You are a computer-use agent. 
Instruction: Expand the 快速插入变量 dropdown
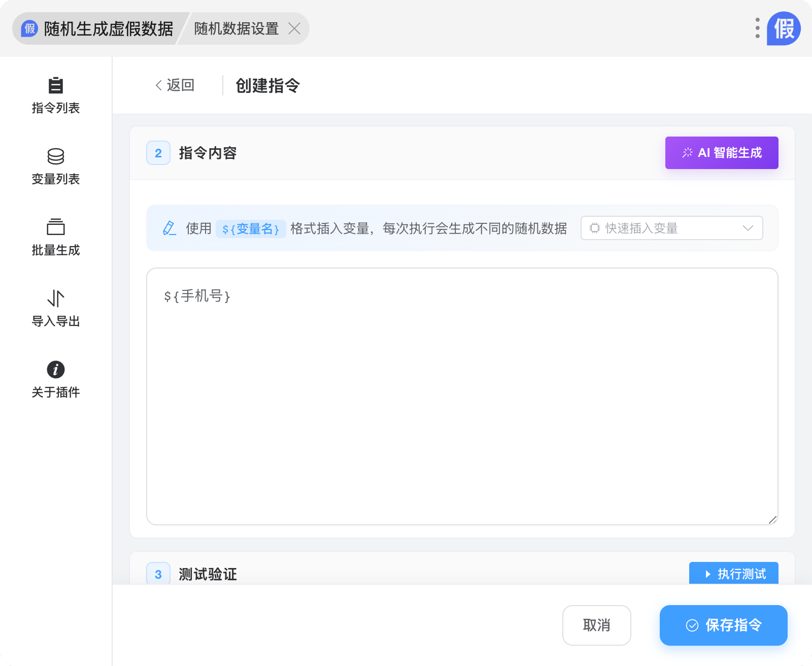tap(665, 228)
